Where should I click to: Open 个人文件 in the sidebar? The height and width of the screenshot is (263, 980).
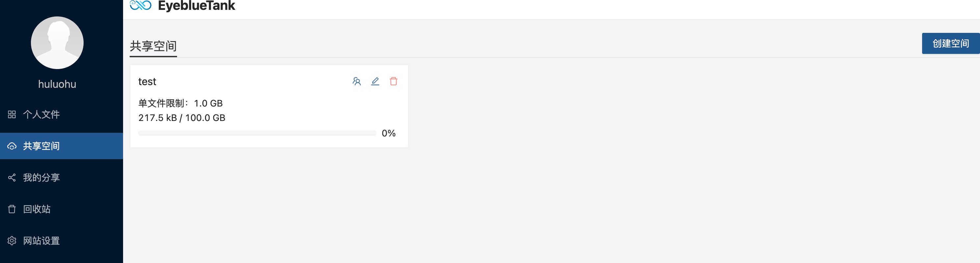62,114
